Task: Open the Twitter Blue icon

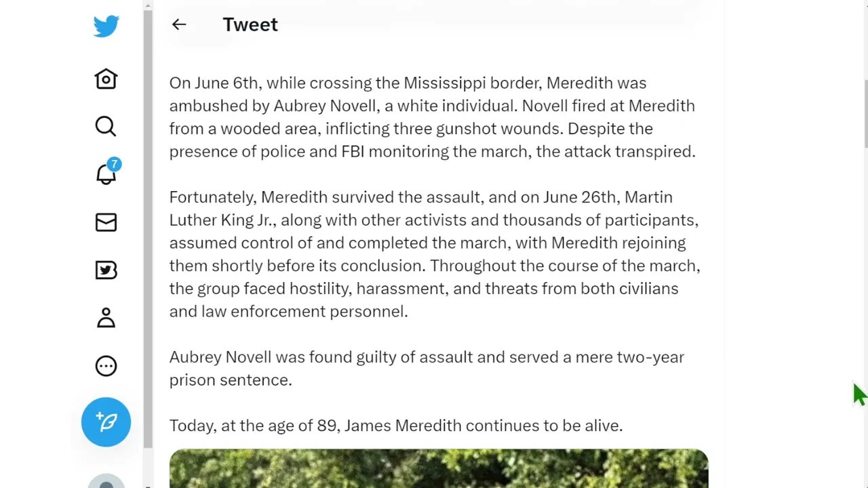Action: pos(106,270)
